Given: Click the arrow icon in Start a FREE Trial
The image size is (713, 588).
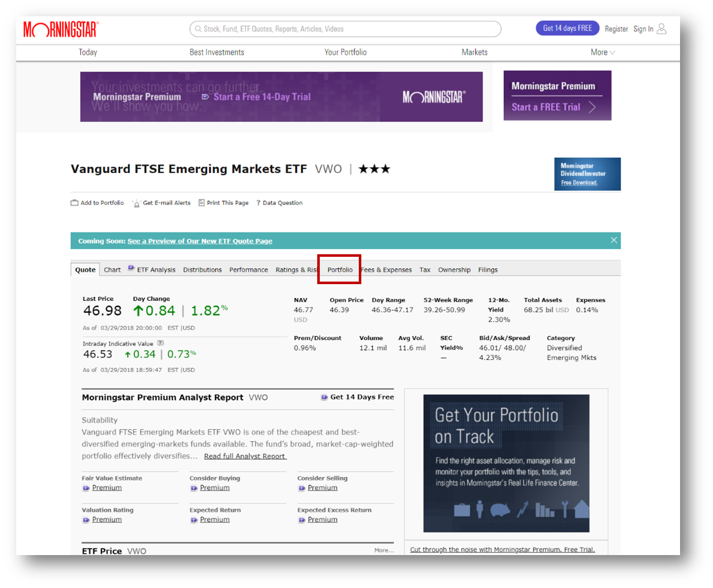Looking at the screenshot, I should 592,107.
